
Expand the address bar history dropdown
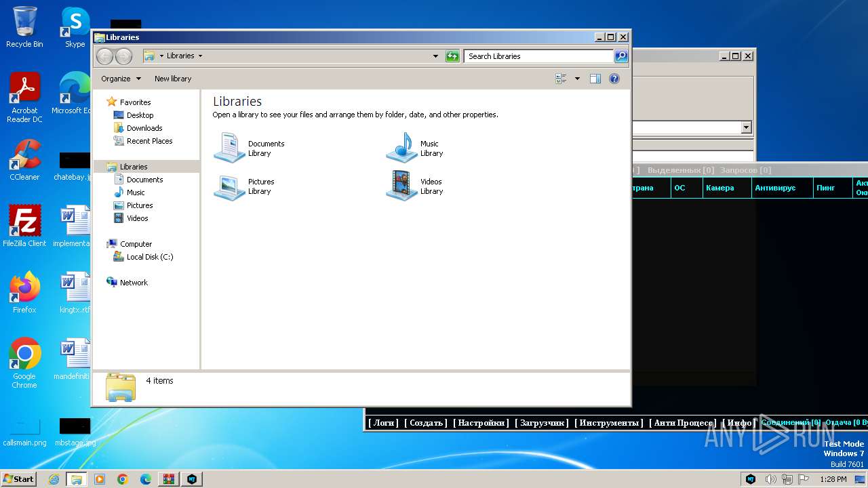[435, 56]
